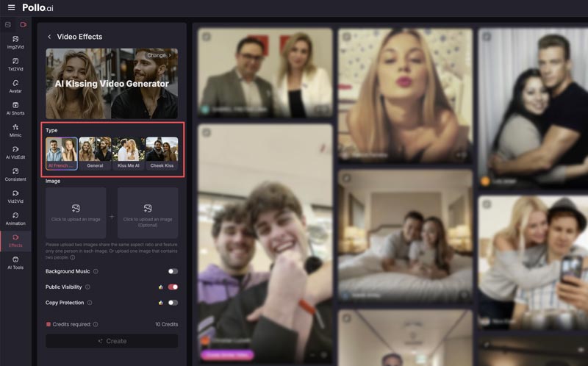The image size is (588, 366).
Task: Click the Create button
Action: point(112,341)
